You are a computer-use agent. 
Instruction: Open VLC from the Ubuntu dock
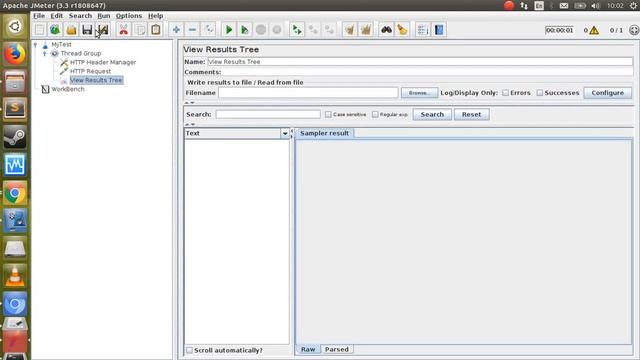click(15, 276)
